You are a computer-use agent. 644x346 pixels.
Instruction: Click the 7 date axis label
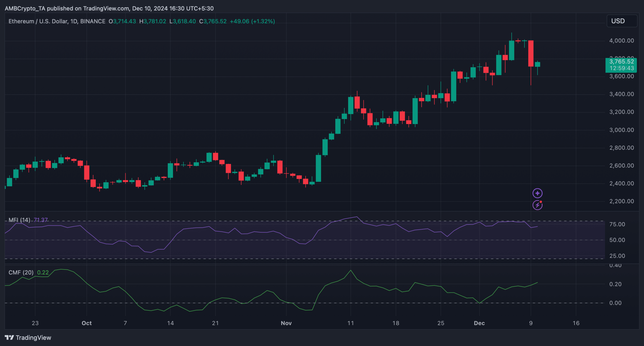pos(125,323)
